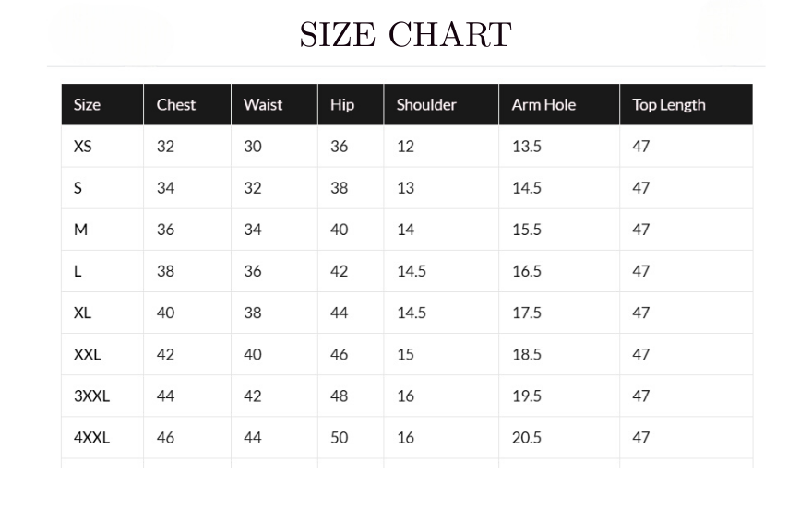Click the XXL size row label
Image resolution: width=812 pixels, height=520 pixels.
88,354
